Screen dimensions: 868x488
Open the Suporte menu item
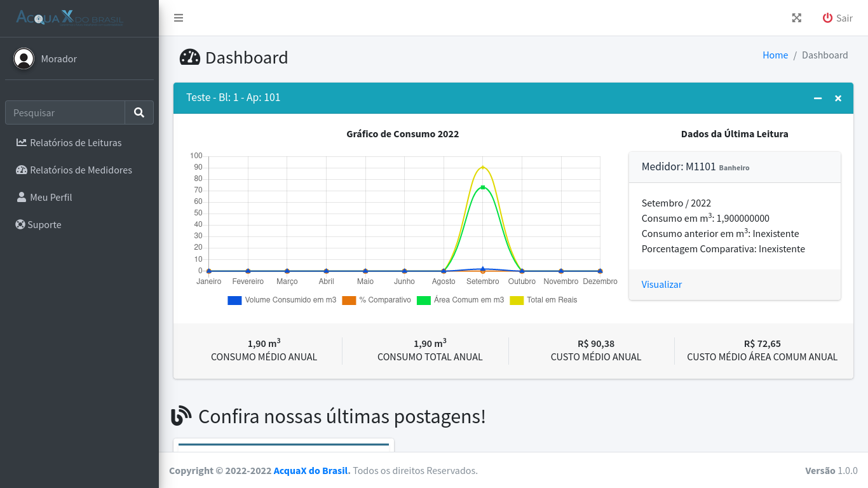pyautogui.click(x=44, y=224)
